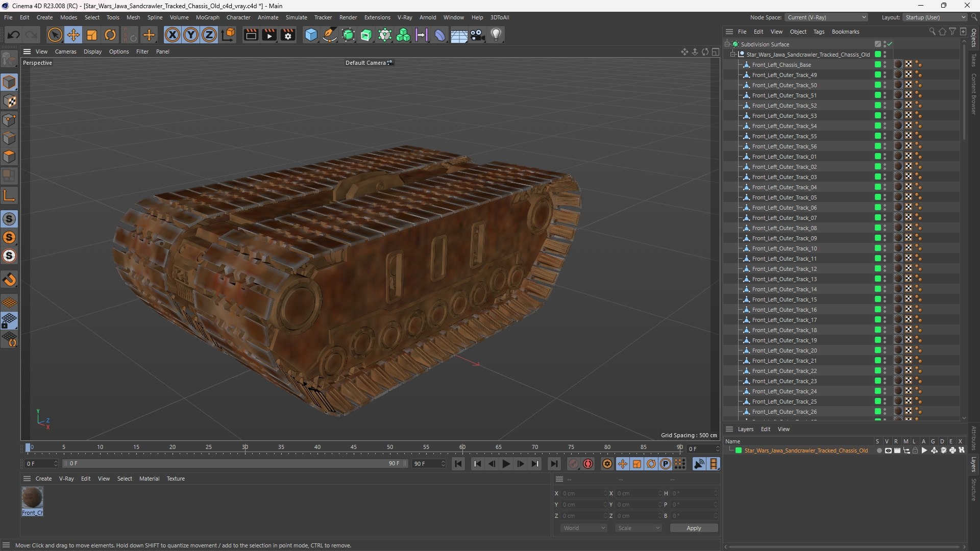Click the Record Active Objects button
Viewport: 980px width, 551px height.
[x=574, y=464]
